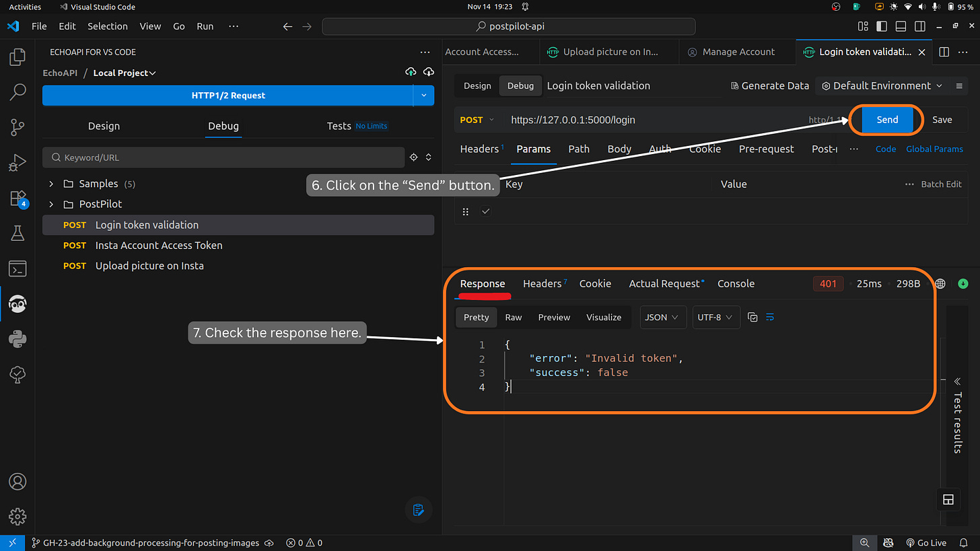Open Customize Layout icon in title bar
The width and height of the screenshot is (980, 551).
pos(864,26)
